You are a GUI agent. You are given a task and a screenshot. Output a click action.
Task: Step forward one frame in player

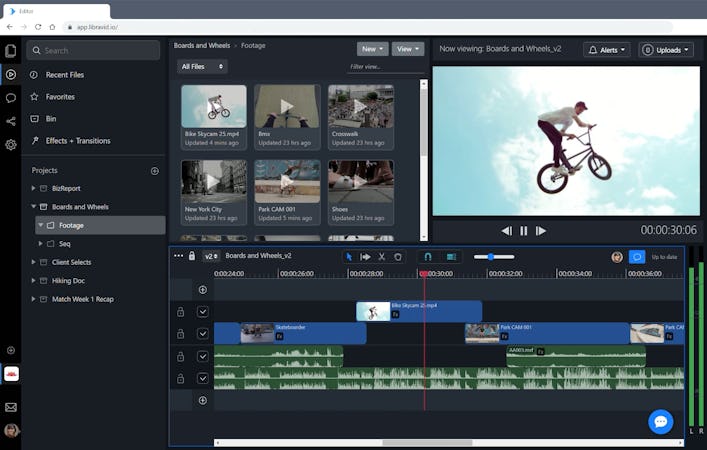[541, 231]
